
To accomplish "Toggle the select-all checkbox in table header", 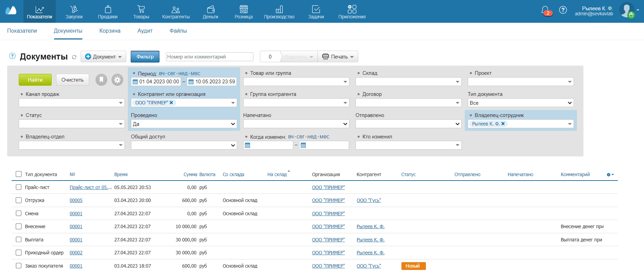I will [x=19, y=174].
